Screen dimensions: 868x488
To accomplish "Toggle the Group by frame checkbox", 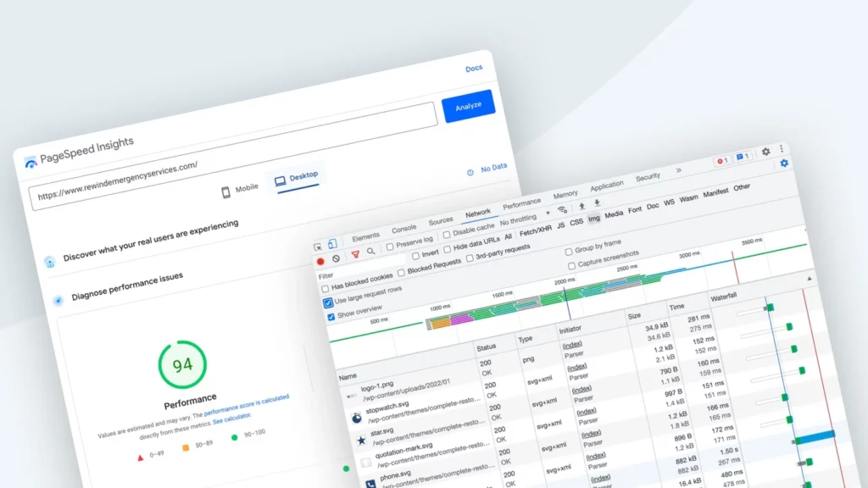I will [x=569, y=252].
